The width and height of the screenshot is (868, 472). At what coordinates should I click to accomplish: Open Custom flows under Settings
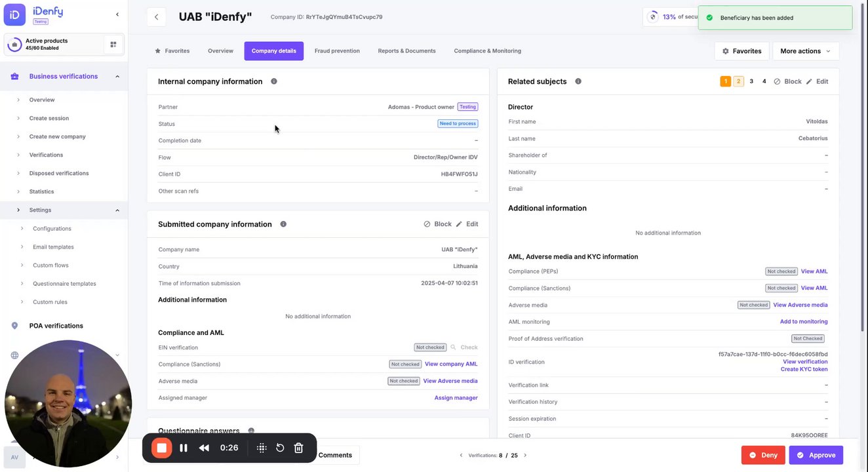tap(50, 265)
